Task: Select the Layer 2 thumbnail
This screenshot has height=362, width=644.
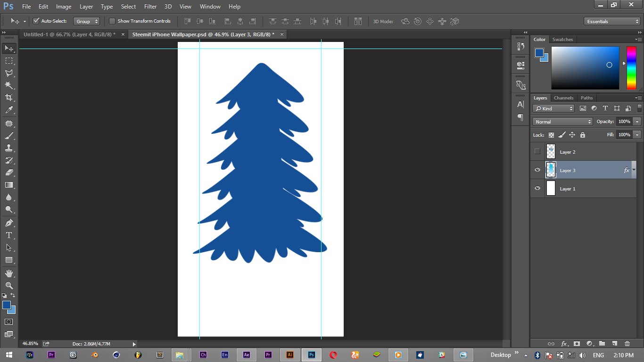Action: (551, 152)
